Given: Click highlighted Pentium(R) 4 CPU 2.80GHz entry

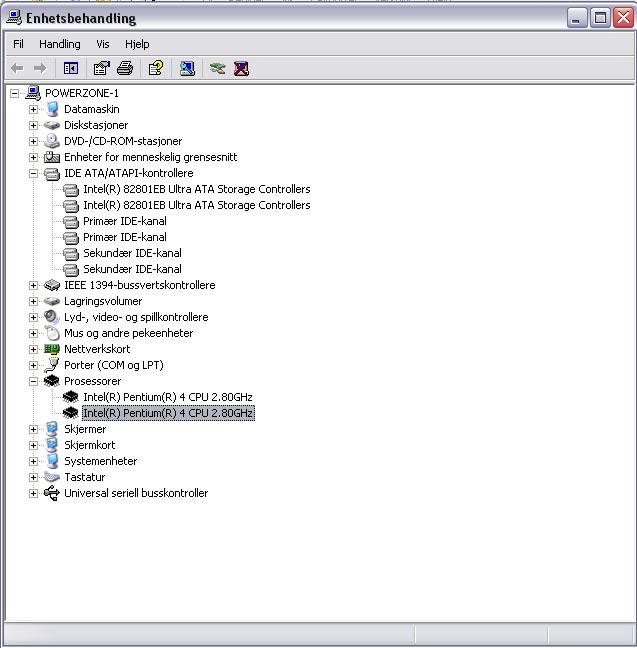Looking at the screenshot, I should 168,413.
